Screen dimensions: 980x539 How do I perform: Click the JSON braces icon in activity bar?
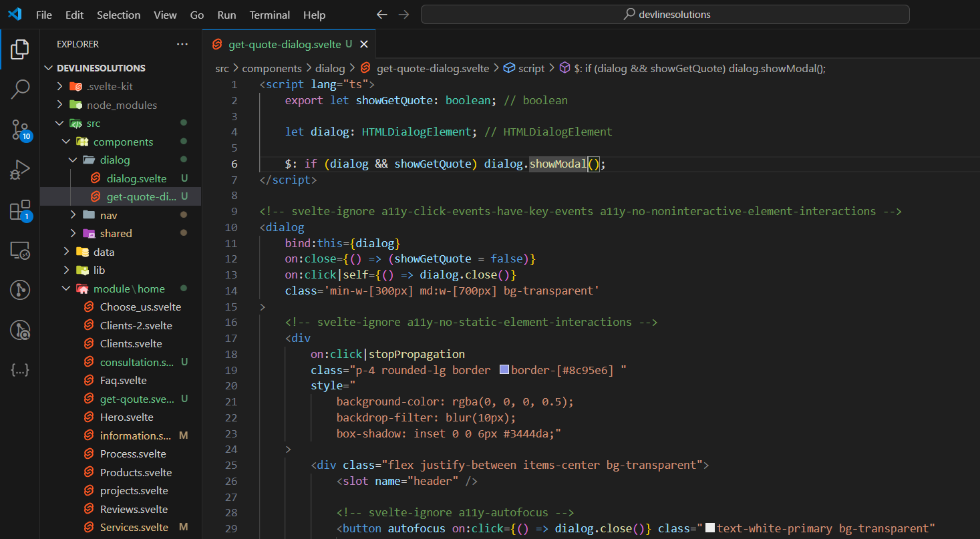20,370
